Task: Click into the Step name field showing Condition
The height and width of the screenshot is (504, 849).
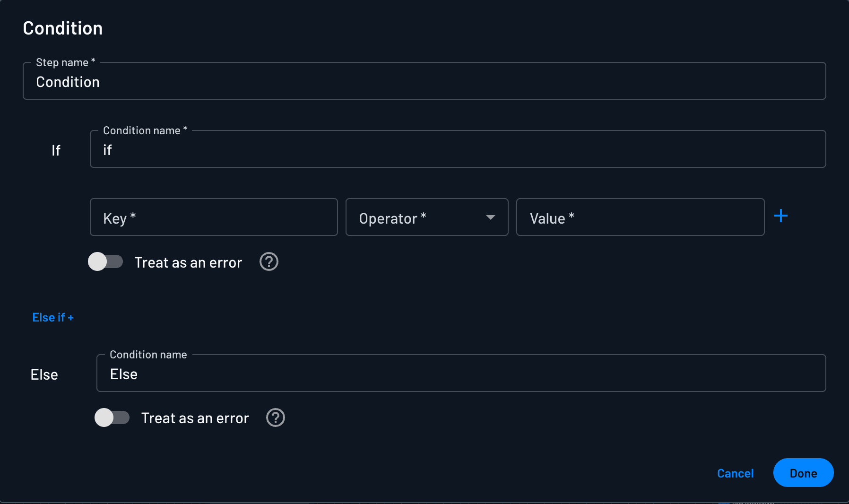Action: 424,81
